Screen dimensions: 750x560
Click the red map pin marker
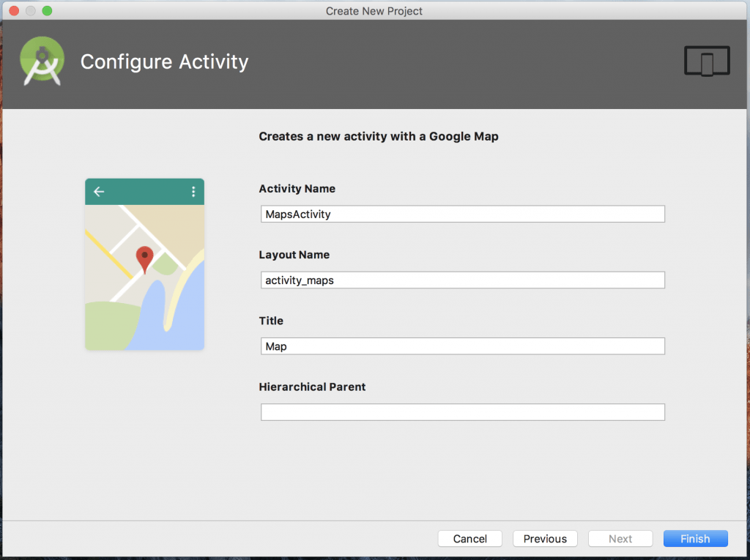pos(144,260)
